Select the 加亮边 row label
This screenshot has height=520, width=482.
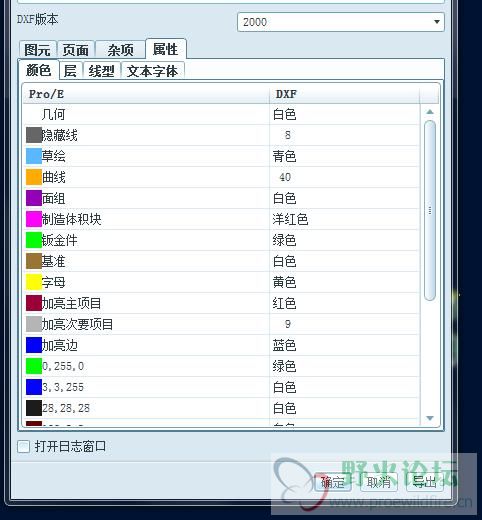(x=60, y=345)
